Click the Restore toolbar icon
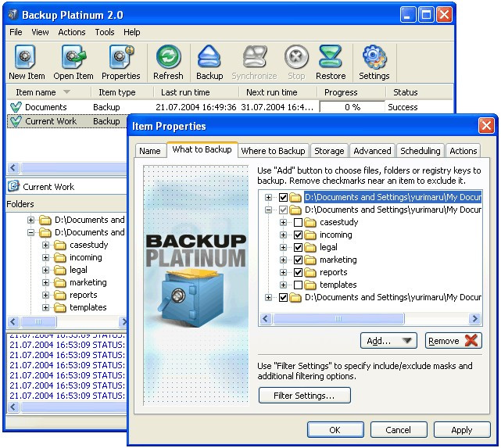The height and width of the screenshot is (448, 501). pos(331,56)
